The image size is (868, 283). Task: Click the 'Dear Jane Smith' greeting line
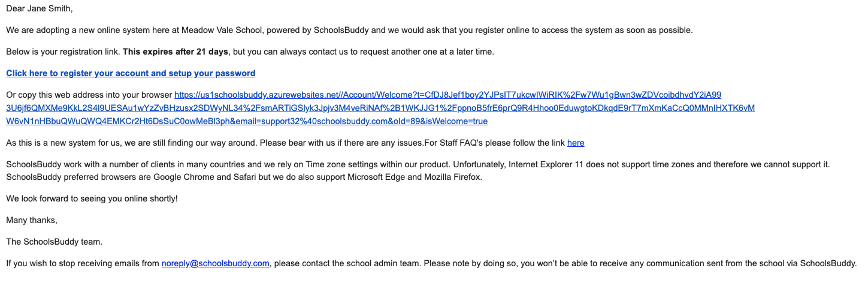point(40,9)
